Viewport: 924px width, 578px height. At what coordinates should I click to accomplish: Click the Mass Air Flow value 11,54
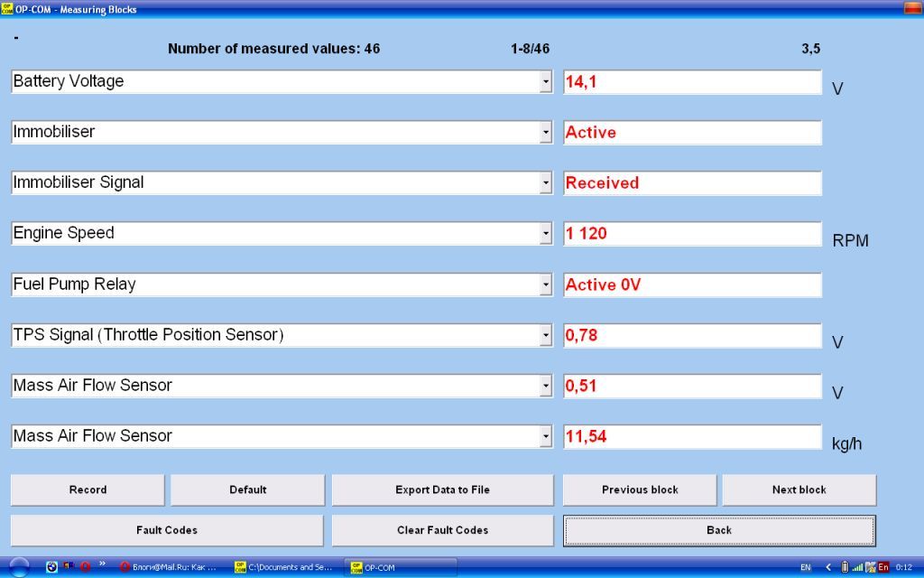(692, 437)
